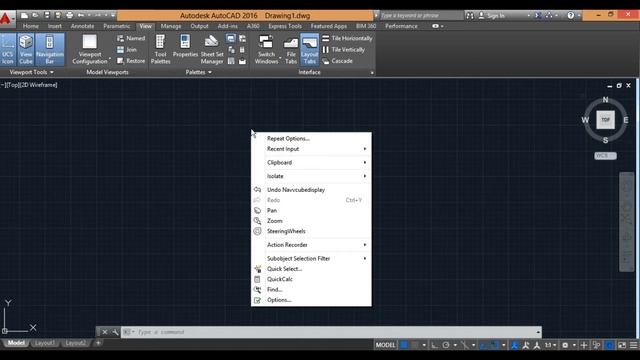Add new layout with plus button
Viewport: 640px width, 360px height.
coord(98,343)
